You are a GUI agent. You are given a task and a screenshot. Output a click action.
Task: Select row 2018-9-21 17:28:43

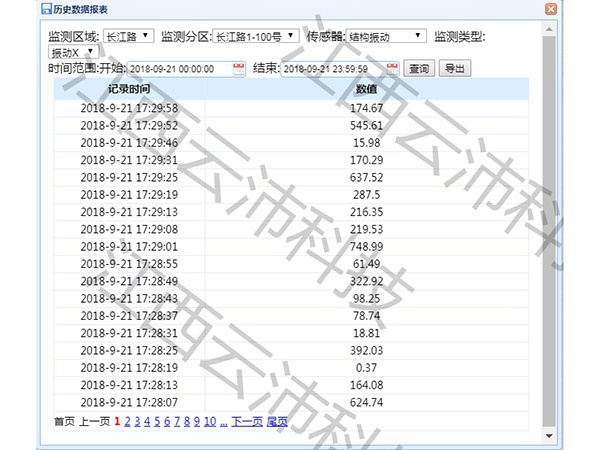click(x=291, y=298)
